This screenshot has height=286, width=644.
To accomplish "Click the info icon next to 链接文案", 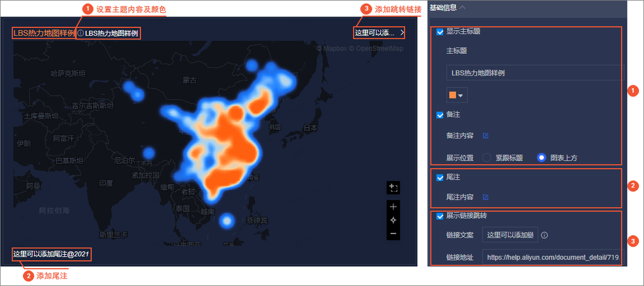I will coord(545,235).
